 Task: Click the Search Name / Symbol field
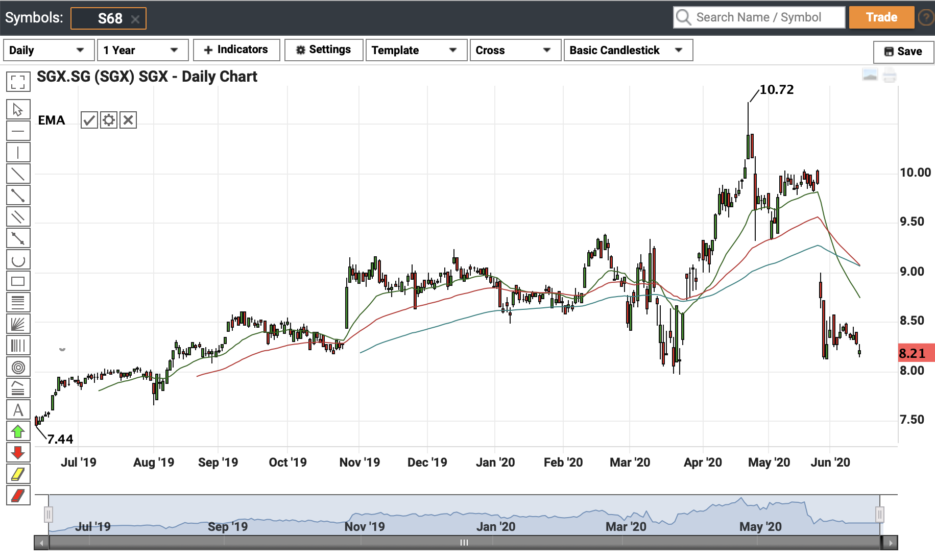point(759,17)
